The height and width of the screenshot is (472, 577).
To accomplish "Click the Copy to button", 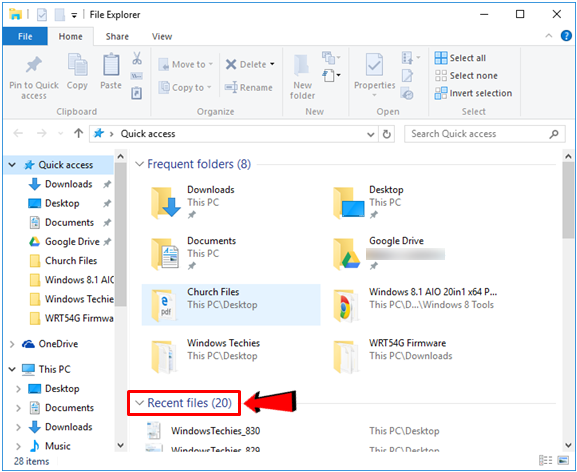I will coord(185,88).
